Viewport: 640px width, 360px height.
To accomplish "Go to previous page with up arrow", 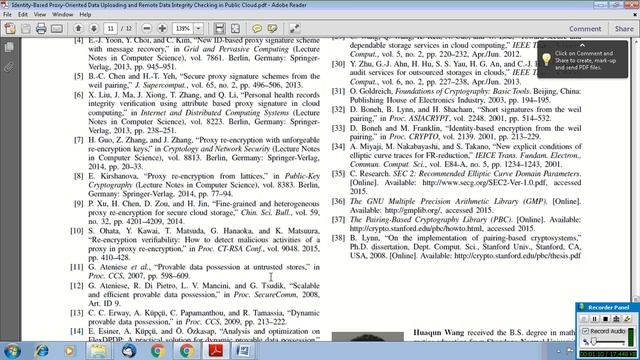I will (78, 28).
